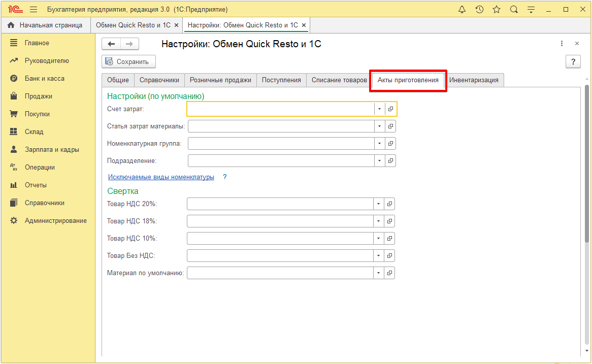592x364 pixels.
Task: Switch to Поступления tab
Action: [281, 80]
